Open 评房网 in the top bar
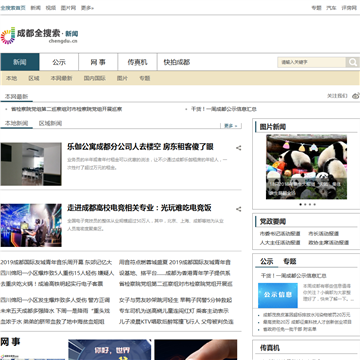This screenshot has height=360, width=360. click(x=349, y=8)
